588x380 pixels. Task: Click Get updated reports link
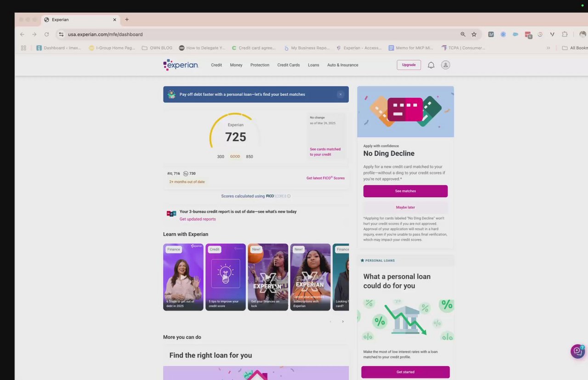coord(198,219)
